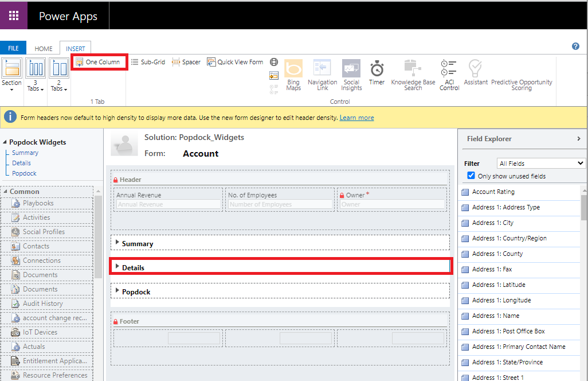Insert a Bing Maps control

point(293,75)
